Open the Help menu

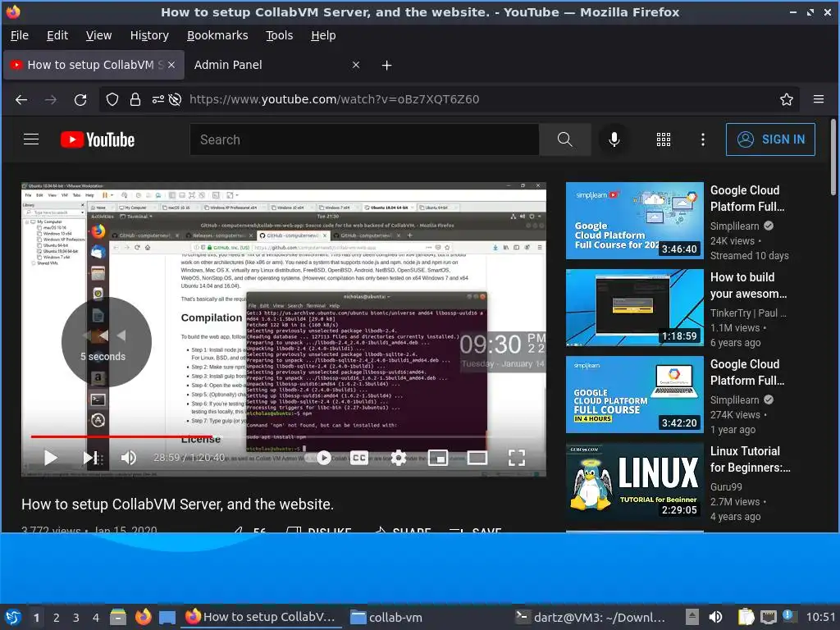pos(323,35)
